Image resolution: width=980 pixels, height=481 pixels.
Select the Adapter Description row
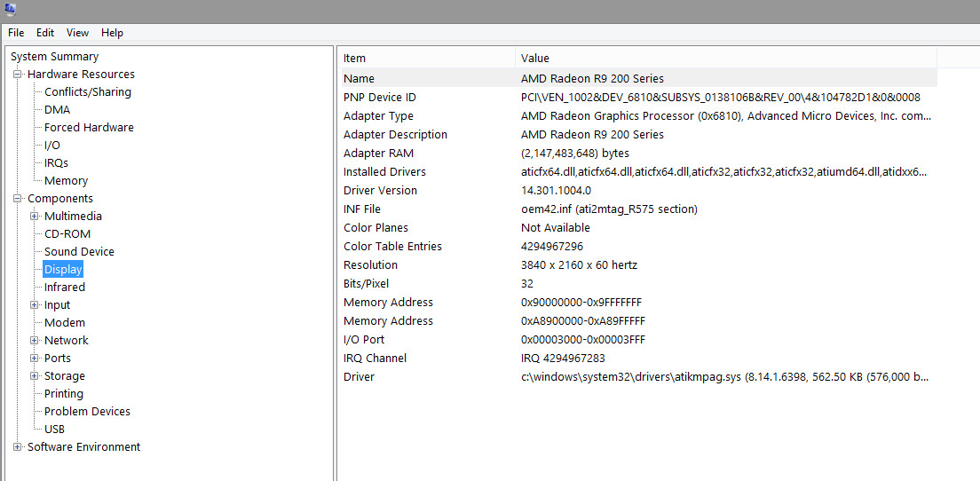(x=637, y=135)
